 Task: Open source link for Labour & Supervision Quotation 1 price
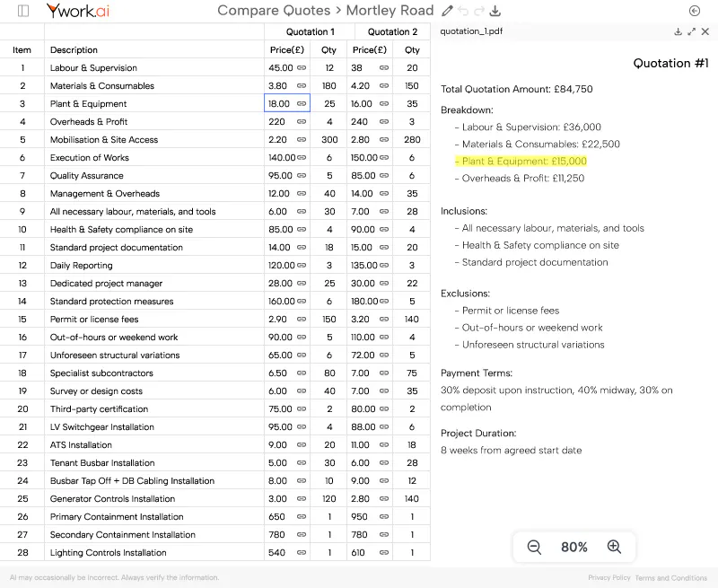[x=302, y=67]
